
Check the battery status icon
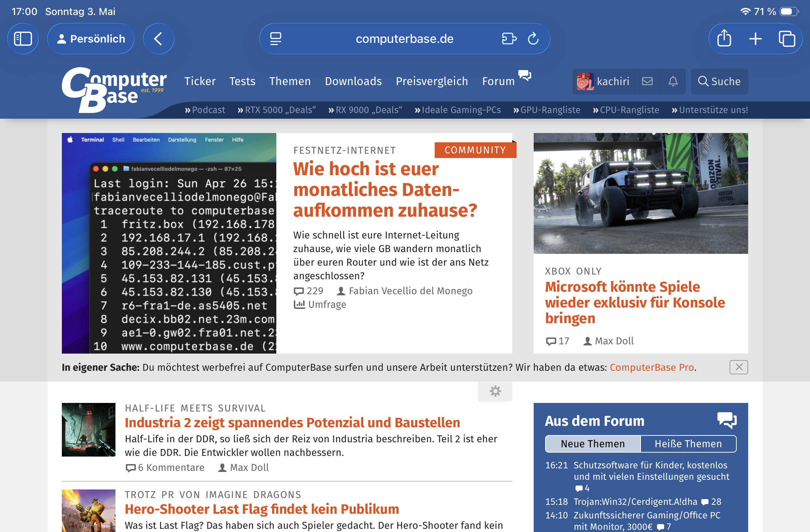point(789,11)
